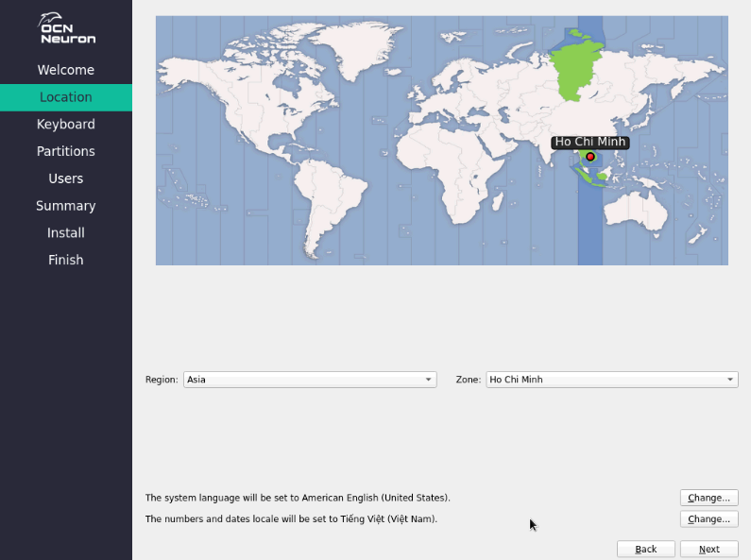
Task: Open the Region dropdown showing Asia
Action: (x=310, y=380)
